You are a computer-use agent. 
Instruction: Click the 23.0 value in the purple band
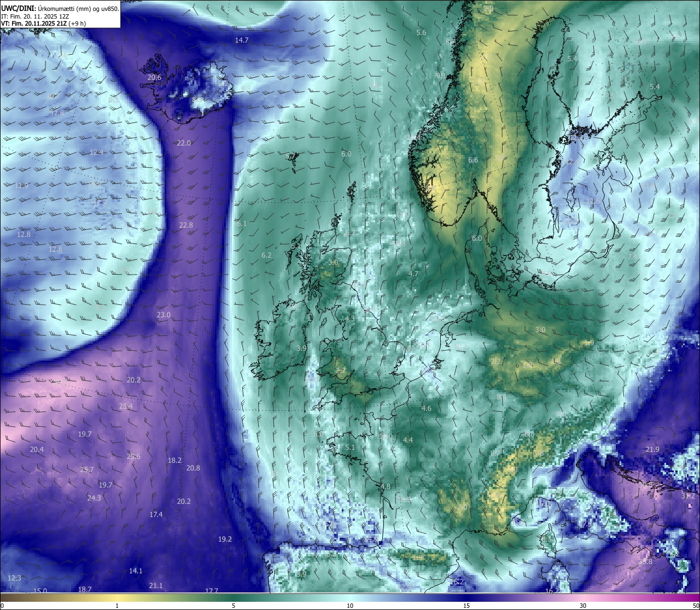pos(164,315)
